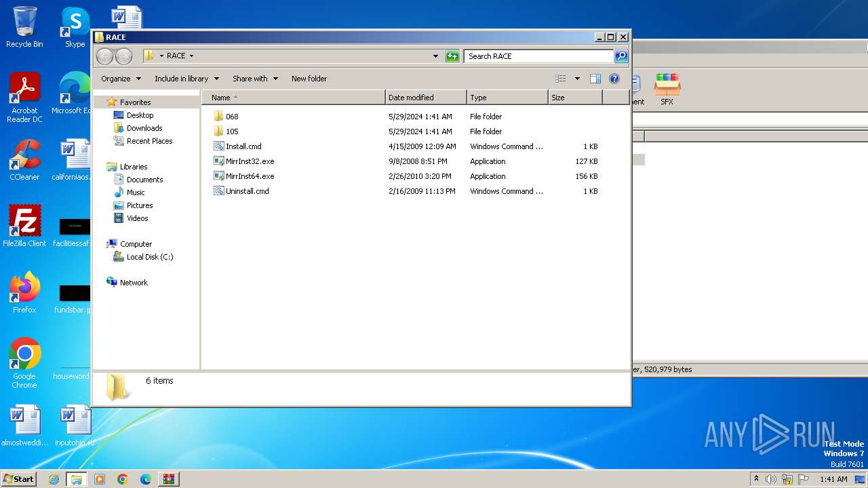Select Network in navigation pane
Screen dimensions: 868x488
[x=134, y=283]
